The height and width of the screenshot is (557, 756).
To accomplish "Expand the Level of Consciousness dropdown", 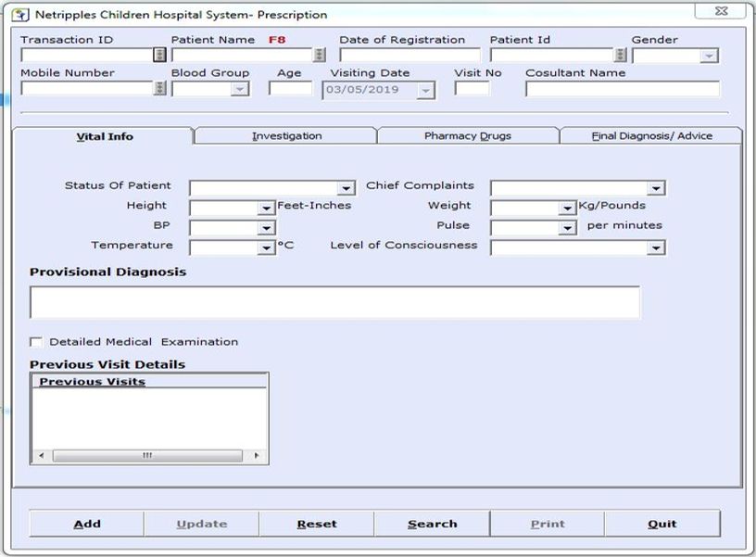I will click(x=656, y=247).
